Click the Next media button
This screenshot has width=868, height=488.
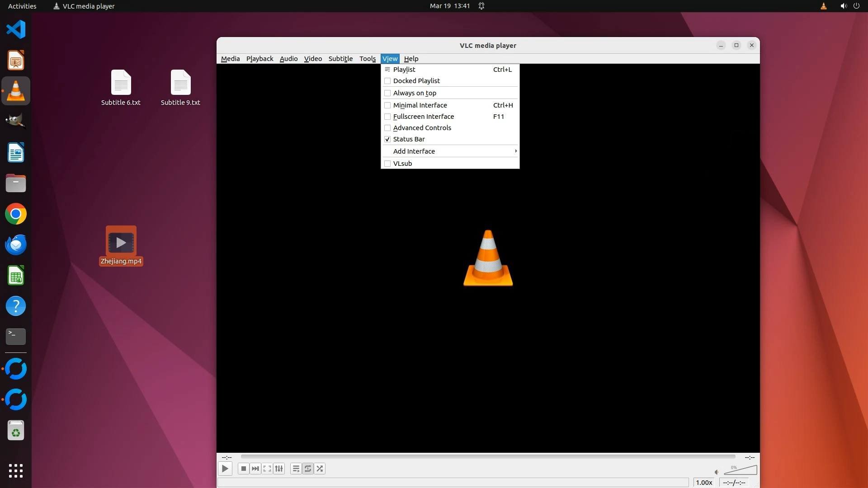[x=255, y=469]
